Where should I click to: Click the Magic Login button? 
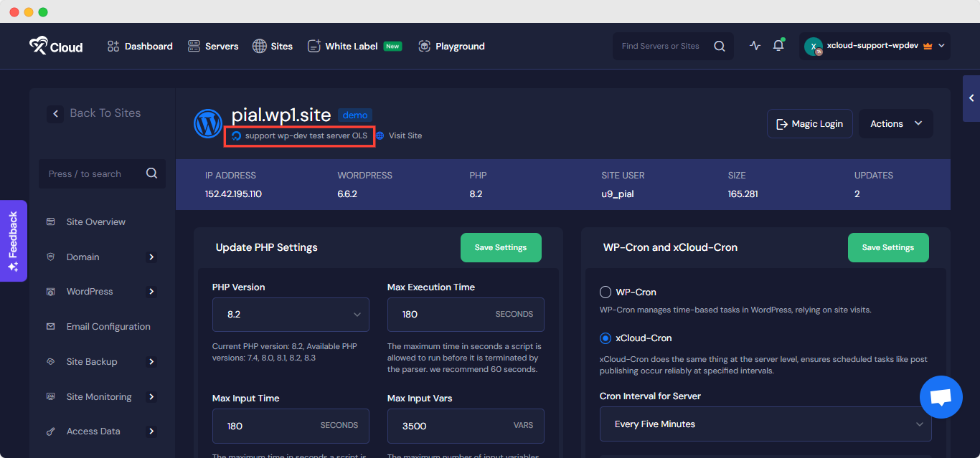pyautogui.click(x=809, y=123)
